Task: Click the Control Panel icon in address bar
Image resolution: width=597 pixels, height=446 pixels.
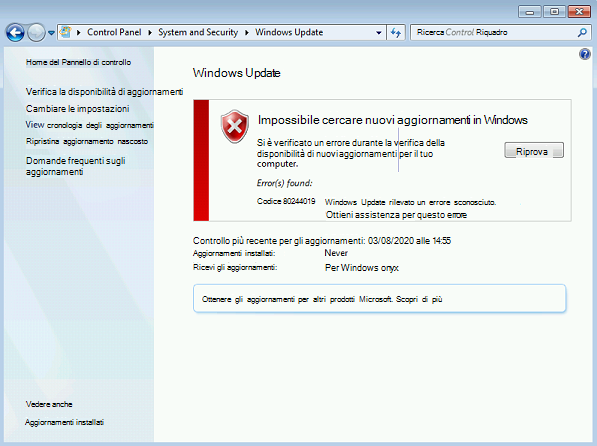Action: point(65,32)
